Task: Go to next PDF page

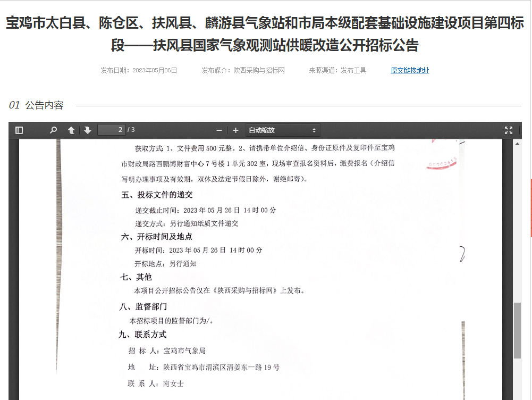Action: (x=88, y=130)
